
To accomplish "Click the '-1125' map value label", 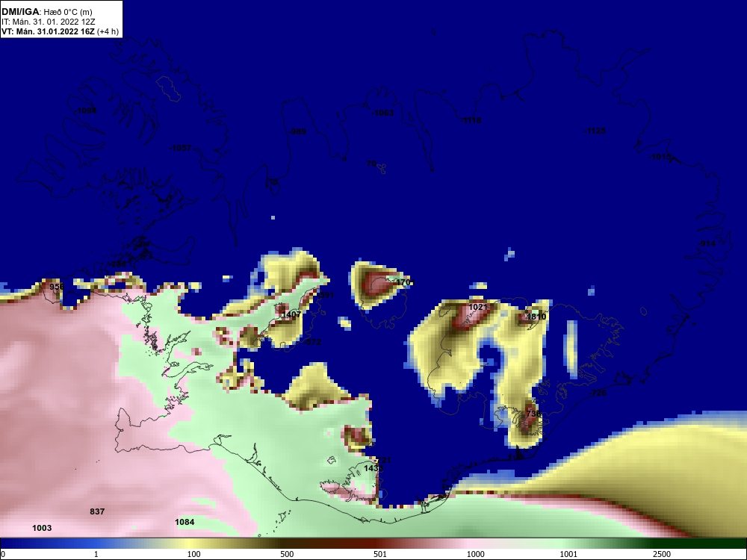I will pos(595,131).
